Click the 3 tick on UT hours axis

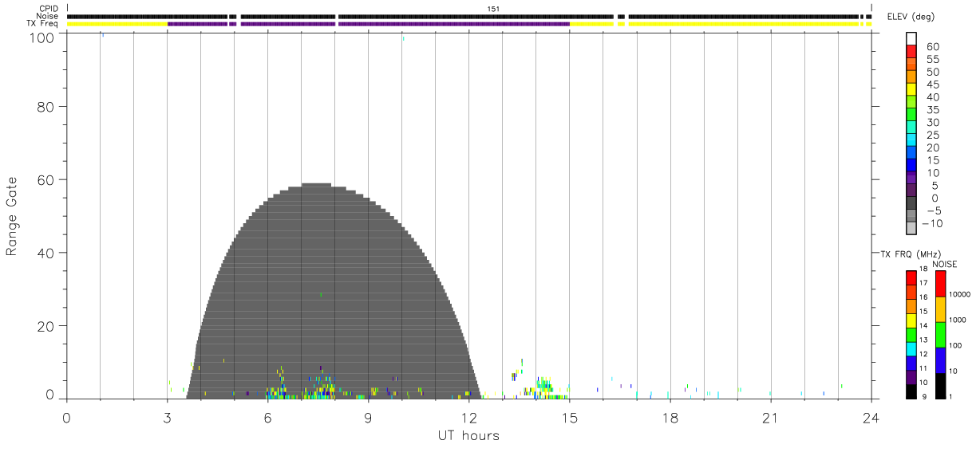(x=167, y=418)
